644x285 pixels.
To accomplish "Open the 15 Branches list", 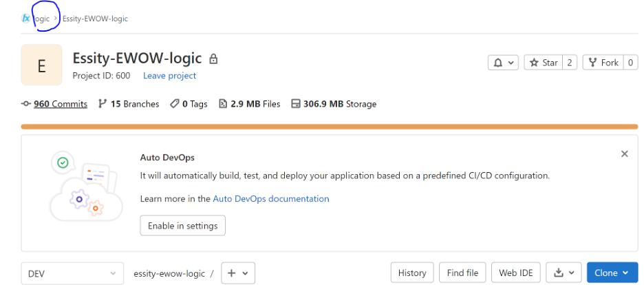I will 129,105.
